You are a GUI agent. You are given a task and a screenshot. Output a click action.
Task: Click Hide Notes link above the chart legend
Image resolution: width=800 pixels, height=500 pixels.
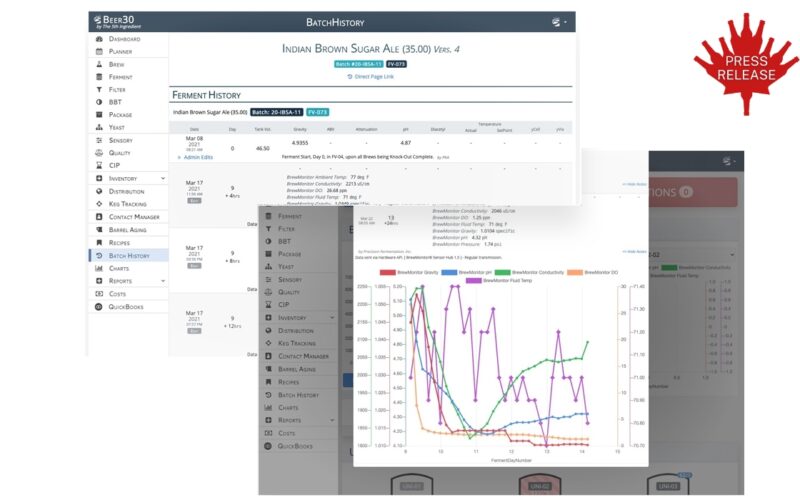634,252
